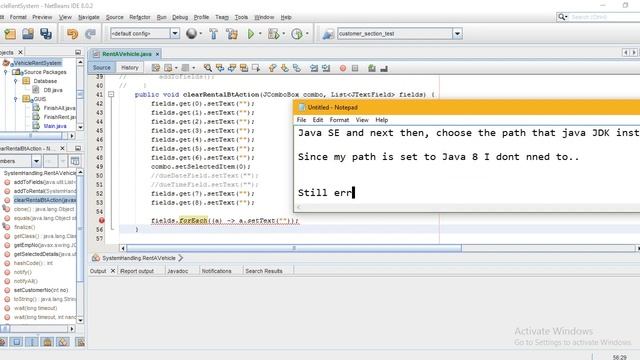Close the Output tab
The height and width of the screenshot is (360, 640).
click(x=113, y=271)
